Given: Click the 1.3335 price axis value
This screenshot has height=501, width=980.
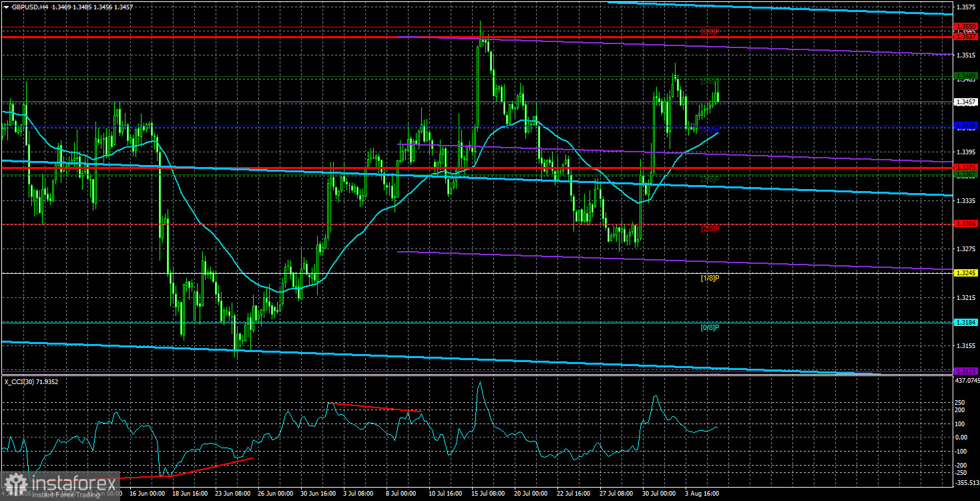Looking at the screenshot, I should (x=966, y=200).
